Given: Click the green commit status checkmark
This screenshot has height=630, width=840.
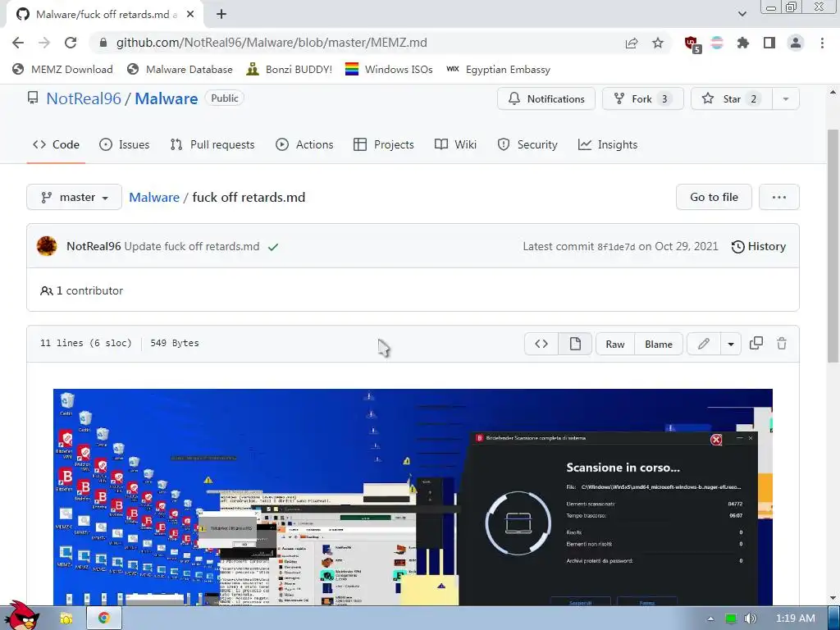Looking at the screenshot, I should point(273,247).
